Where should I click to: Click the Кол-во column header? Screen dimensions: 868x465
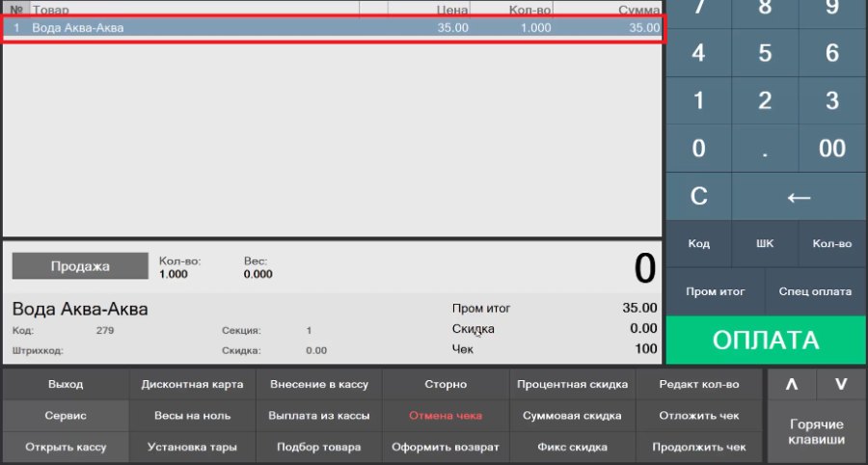click(511, 10)
